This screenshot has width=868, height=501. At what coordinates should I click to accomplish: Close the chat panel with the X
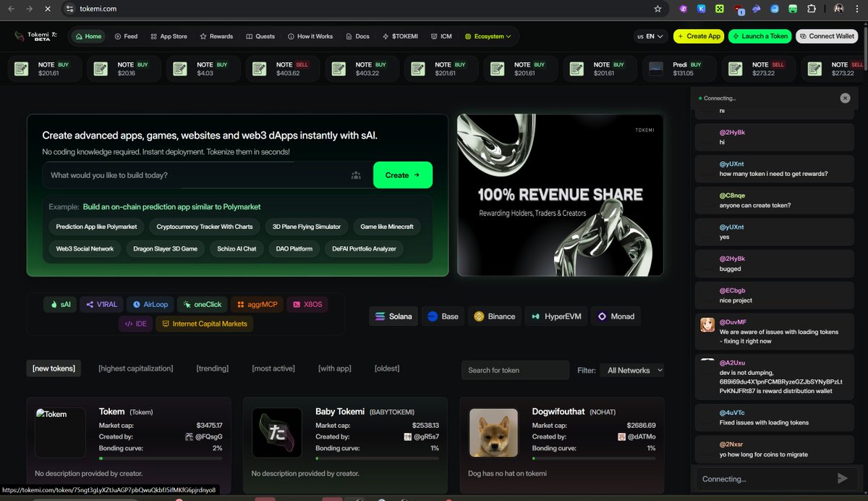845,98
